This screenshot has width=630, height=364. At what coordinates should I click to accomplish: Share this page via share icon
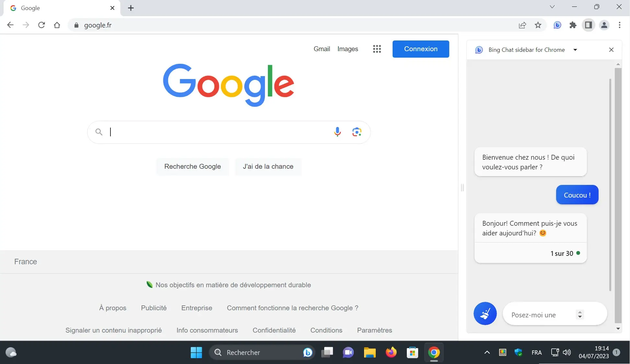pyautogui.click(x=522, y=25)
